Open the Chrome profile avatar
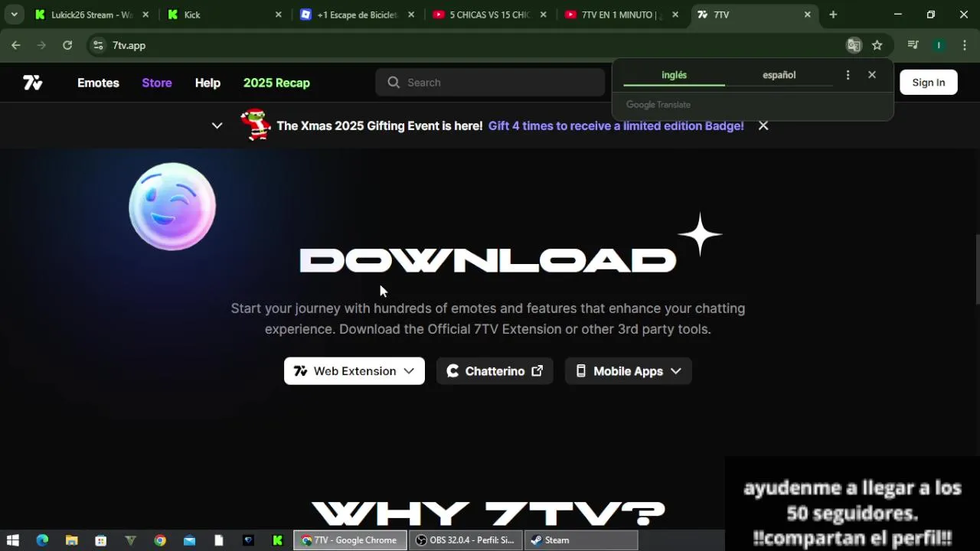 pyautogui.click(x=939, y=45)
